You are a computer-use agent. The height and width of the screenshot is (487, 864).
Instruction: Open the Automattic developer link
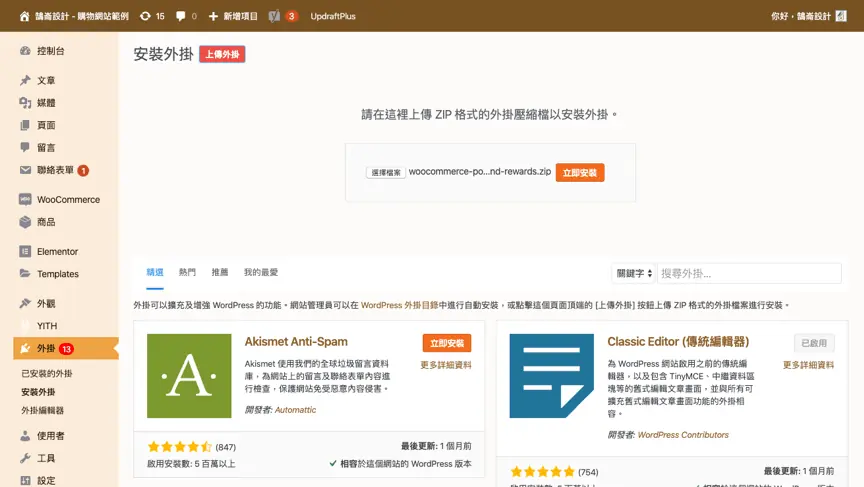click(x=295, y=410)
